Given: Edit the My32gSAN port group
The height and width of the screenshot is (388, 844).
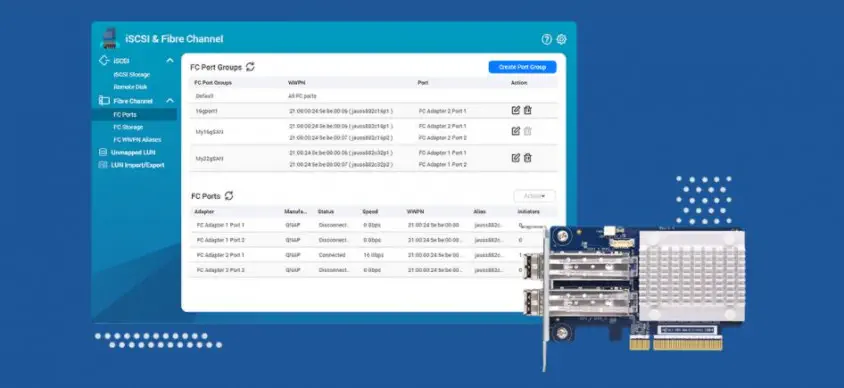Looking at the screenshot, I should tap(516, 158).
